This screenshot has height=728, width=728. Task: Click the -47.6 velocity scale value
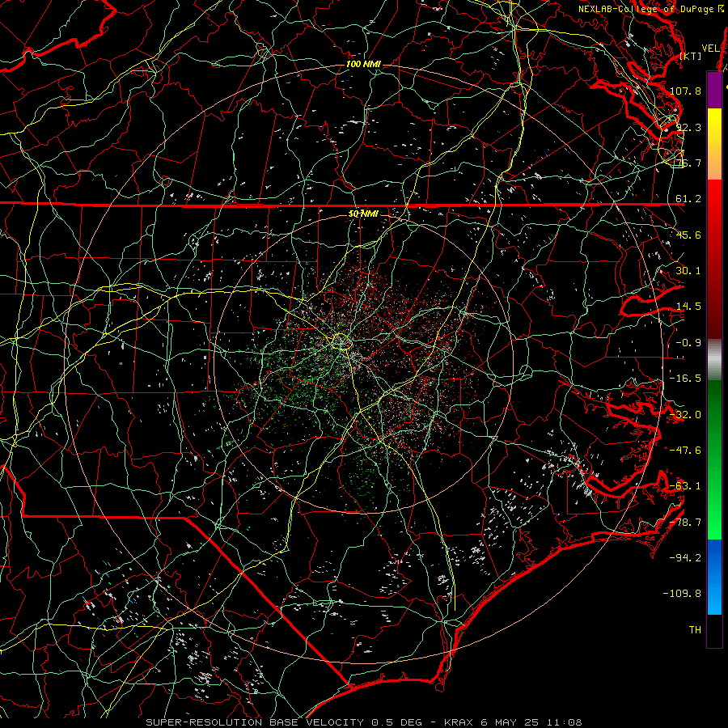pos(685,451)
